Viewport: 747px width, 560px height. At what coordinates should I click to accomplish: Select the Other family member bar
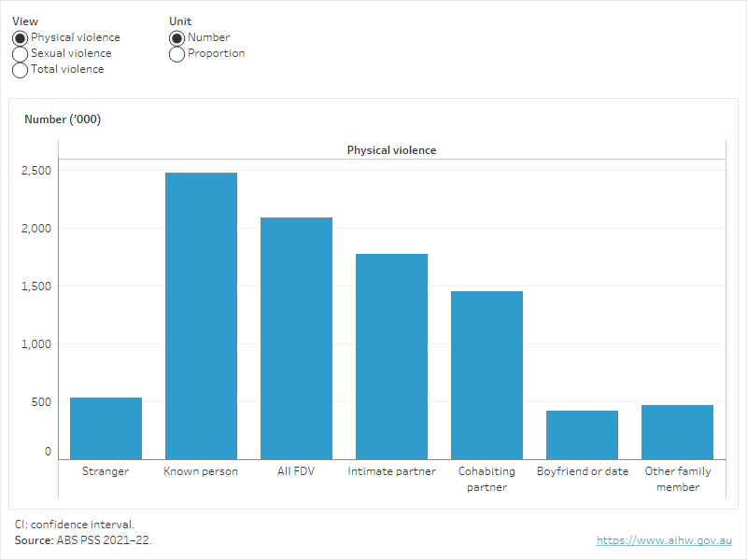pos(677,432)
